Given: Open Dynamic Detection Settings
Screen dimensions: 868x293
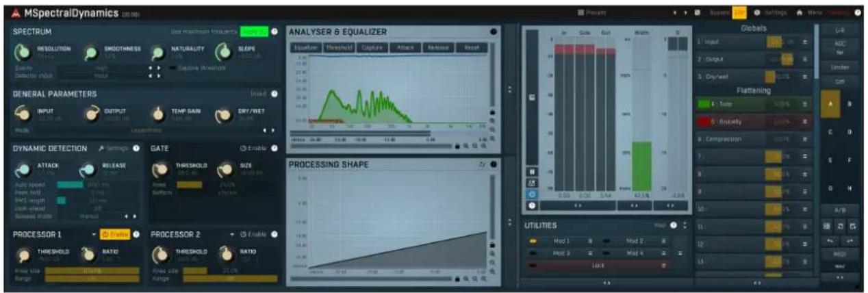Looking at the screenshot, I should (114, 148).
